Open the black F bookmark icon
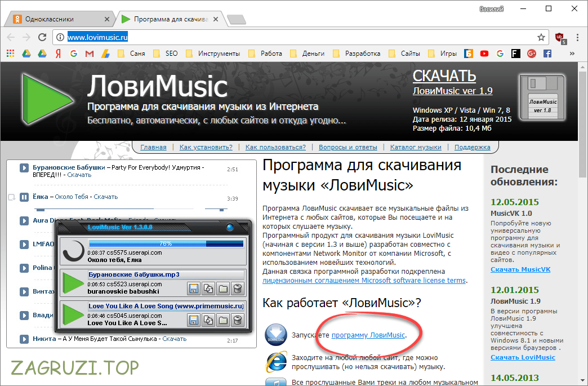The width and height of the screenshot is (588, 386). point(515,54)
